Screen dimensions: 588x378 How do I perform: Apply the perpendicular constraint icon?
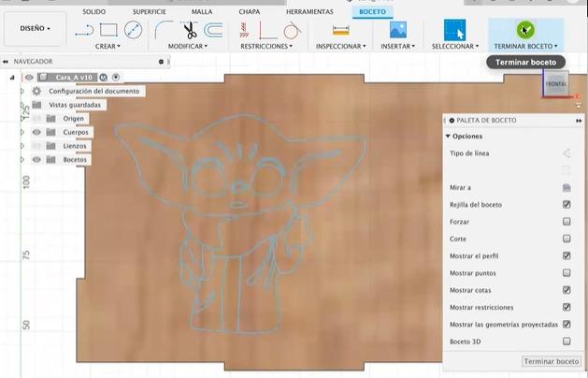point(267,30)
